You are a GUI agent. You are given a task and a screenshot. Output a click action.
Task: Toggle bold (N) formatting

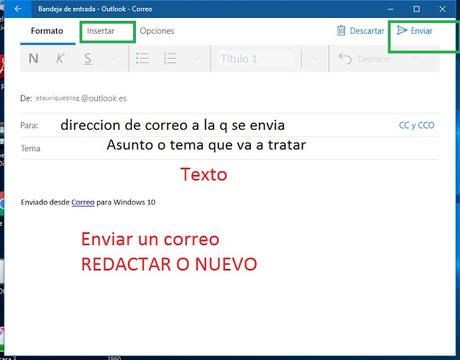click(33, 59)
